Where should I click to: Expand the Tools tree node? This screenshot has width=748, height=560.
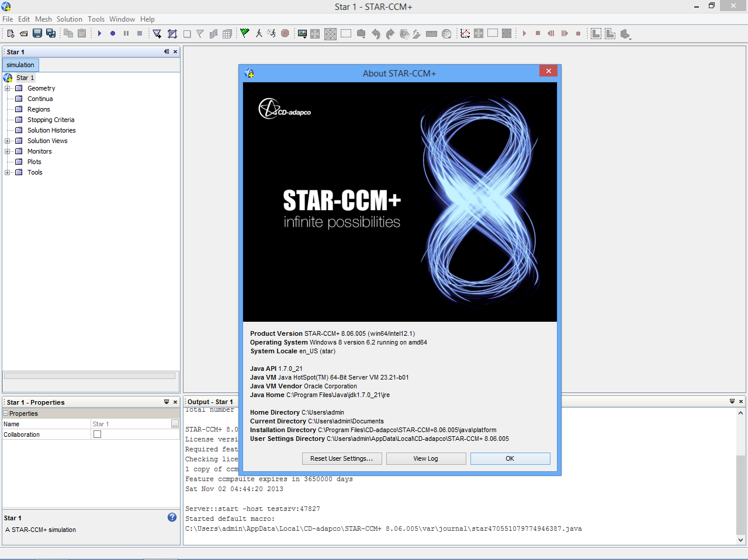click(x=7, y=173)
